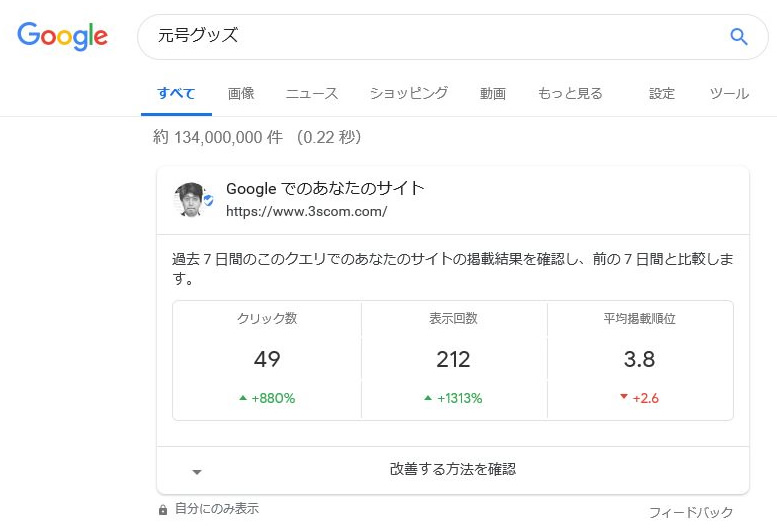Image resolution: width=777 pixels, height=530 pixels.
Task: Click the red down arrow under 平均掲載順位
Action: tap(624, 397)
